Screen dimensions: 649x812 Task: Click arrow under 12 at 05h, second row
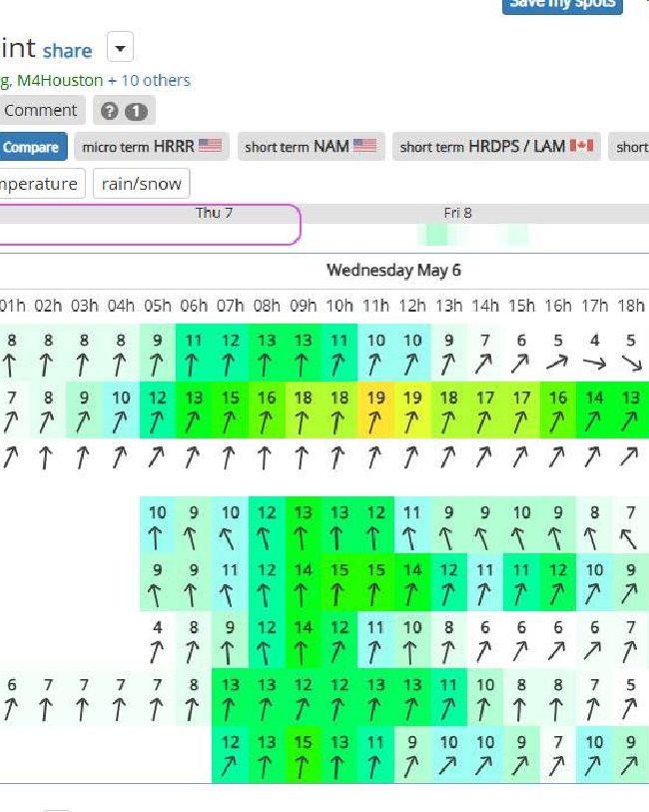click(x=157, y=422)
